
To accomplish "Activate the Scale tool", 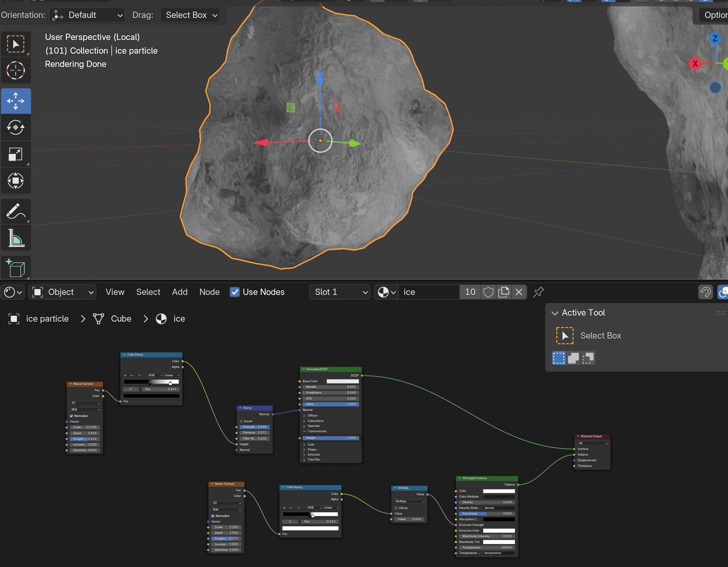I will pyautogui.click(x=16, y=154).
